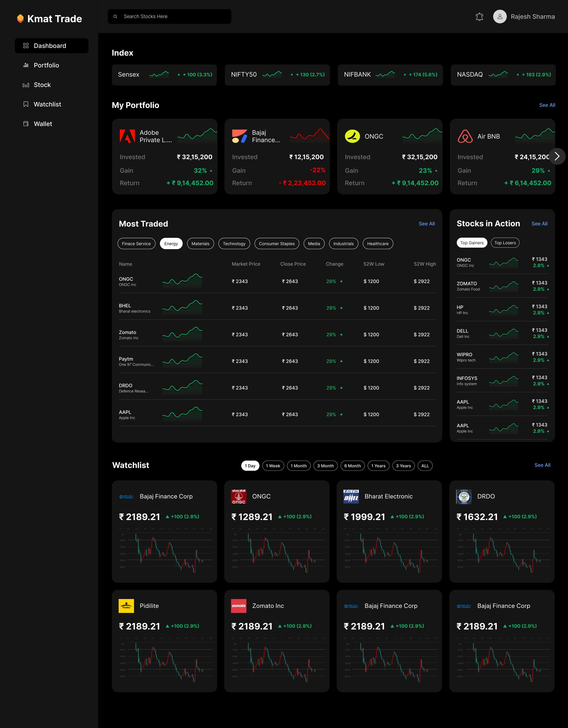Select the Top Losers toggle
Screen dimensions: 568x728
(505, 243)
